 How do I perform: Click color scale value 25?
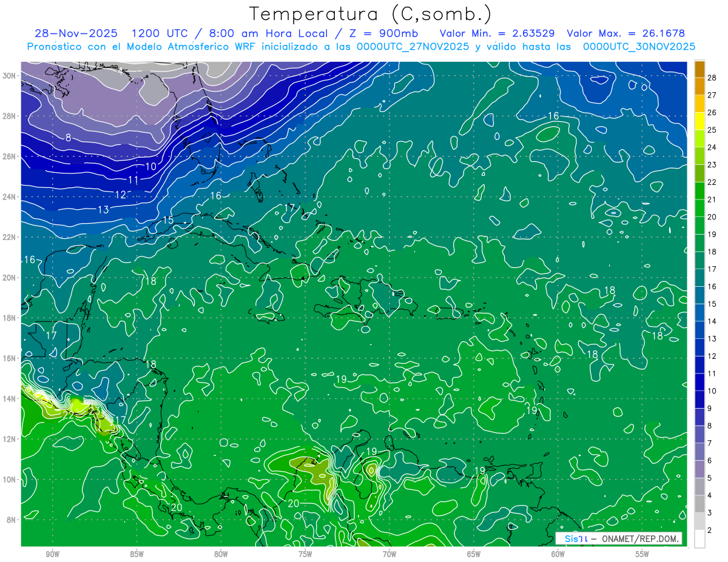pyautogui.click(x=712, y=130)
